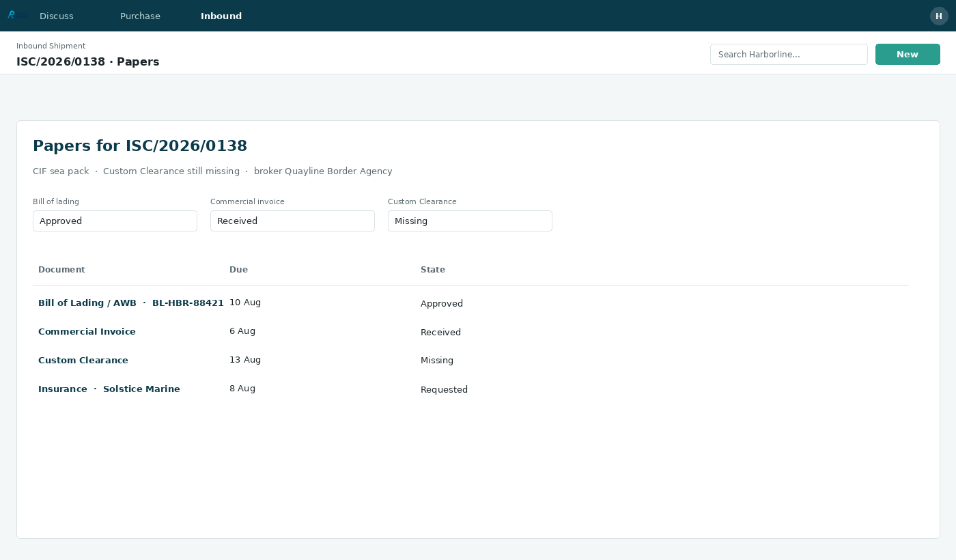Click the 13 Aug due date
This screenshot has height=560, width=956.
[x=245, y=360]
